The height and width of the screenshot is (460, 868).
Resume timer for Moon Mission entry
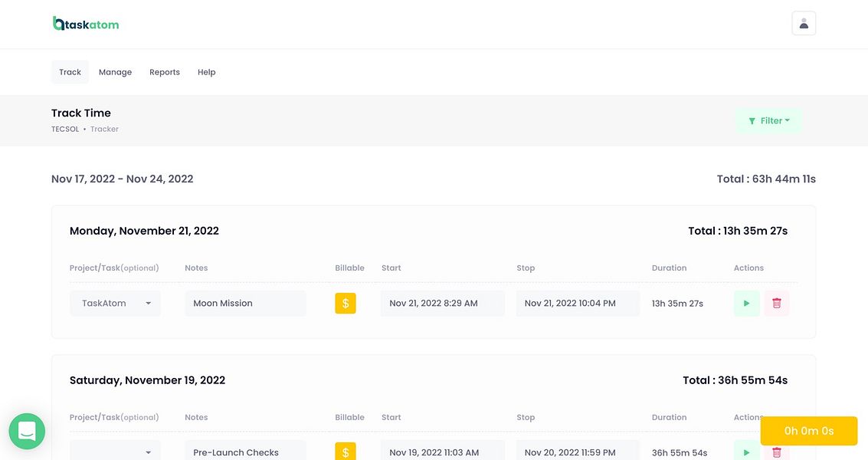point(746,303)
